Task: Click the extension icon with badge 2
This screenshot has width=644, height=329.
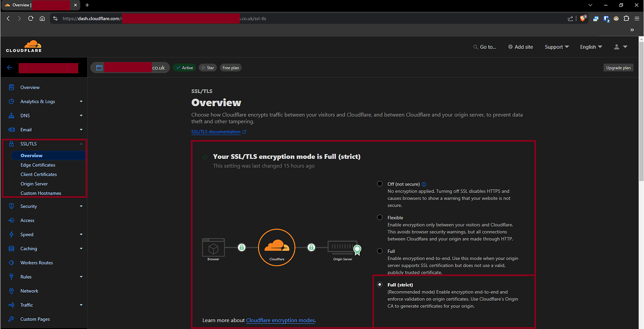Action: point(606,19)
